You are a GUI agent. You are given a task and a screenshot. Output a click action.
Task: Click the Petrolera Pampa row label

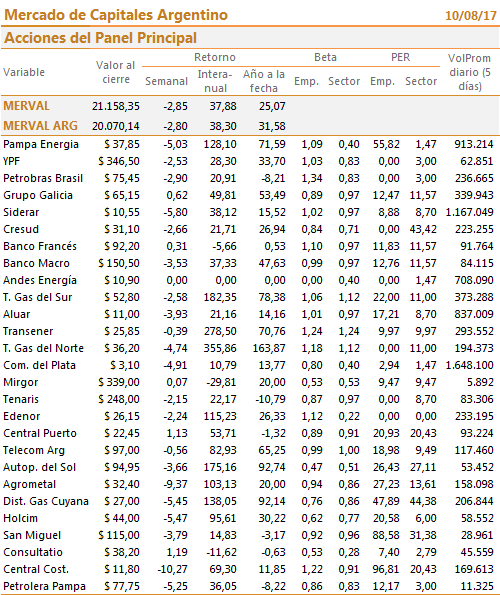tap(44, 586)
